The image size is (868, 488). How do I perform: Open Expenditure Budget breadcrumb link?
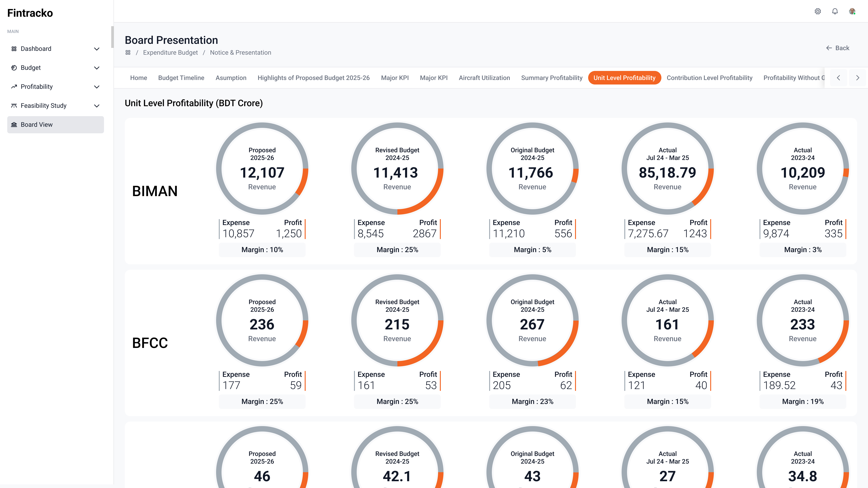tap(170, 53)
